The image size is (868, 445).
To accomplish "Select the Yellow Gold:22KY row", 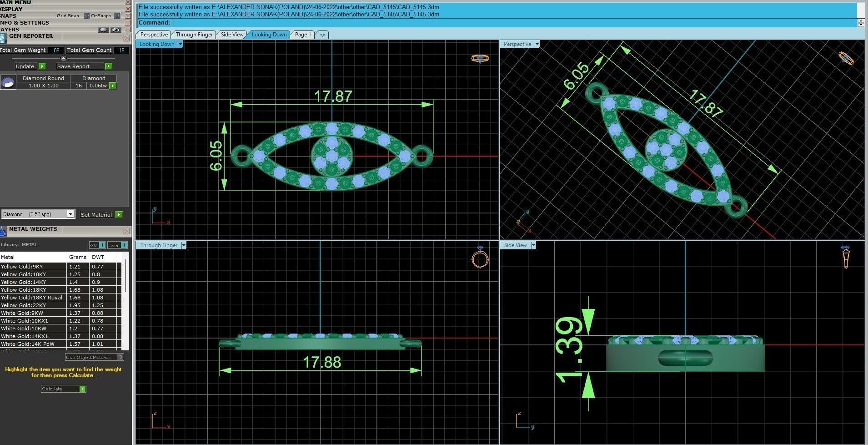I will coord(61,305).
